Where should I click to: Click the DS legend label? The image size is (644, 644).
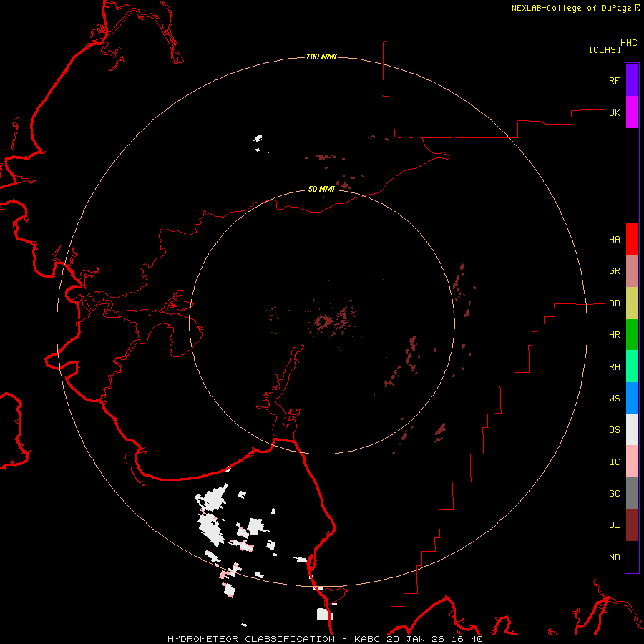(615, 430)
